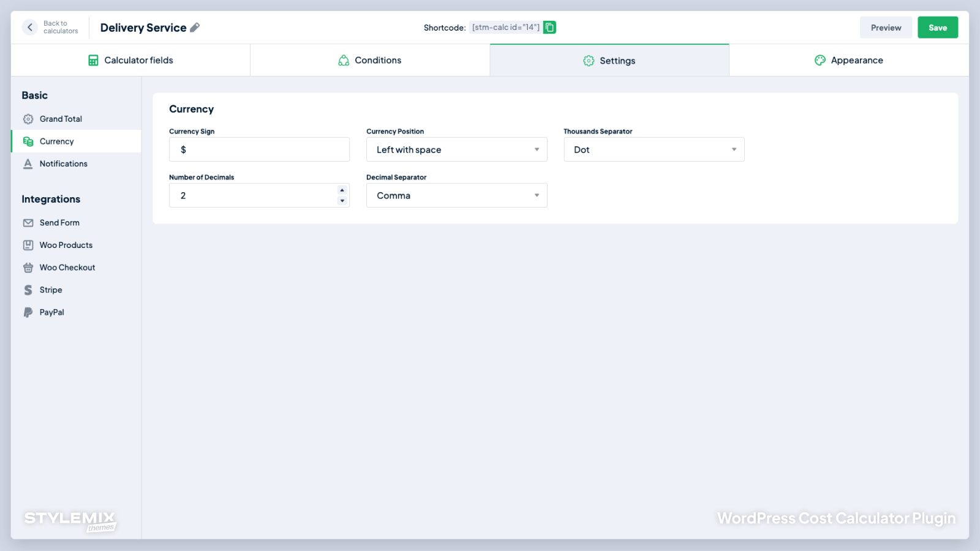Click the Calculator fields calculator icon
The width and height of the screenshot is (980, 551).
[x=93, y=60]
